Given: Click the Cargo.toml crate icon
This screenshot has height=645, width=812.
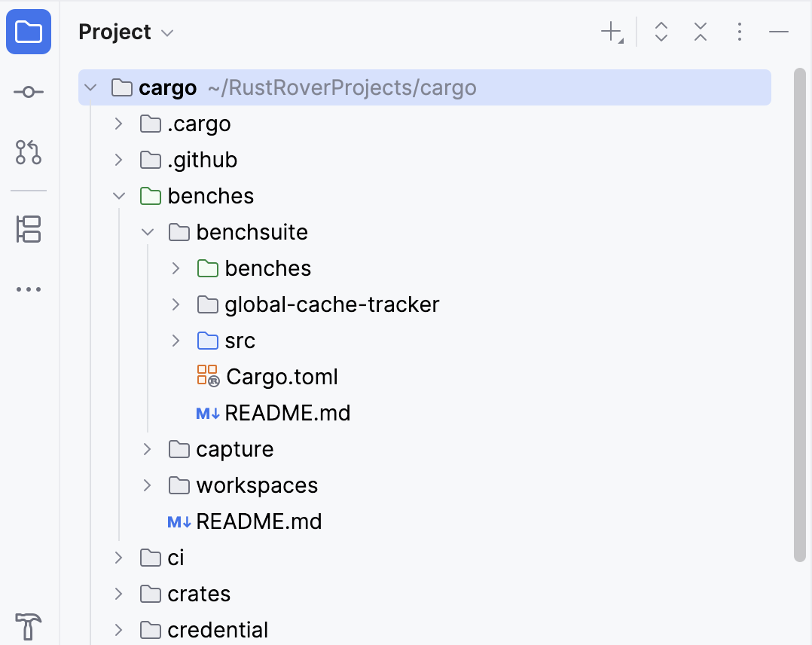Looking at the screenshot, I should [208, 376].
